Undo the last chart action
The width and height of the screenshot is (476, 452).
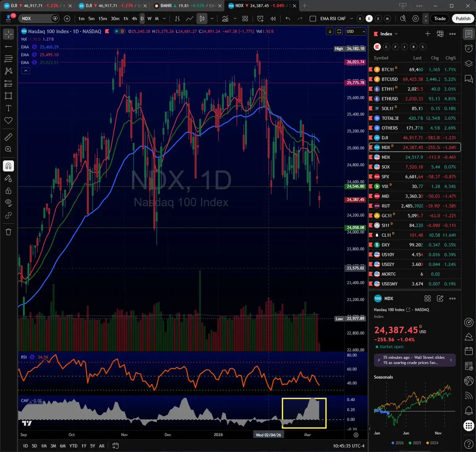[x=288, y=19]
